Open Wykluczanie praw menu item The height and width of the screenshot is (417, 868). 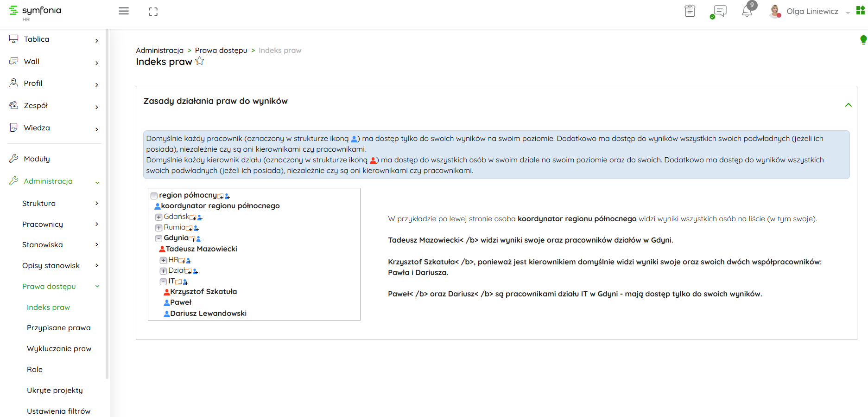[x=59, y=349]
